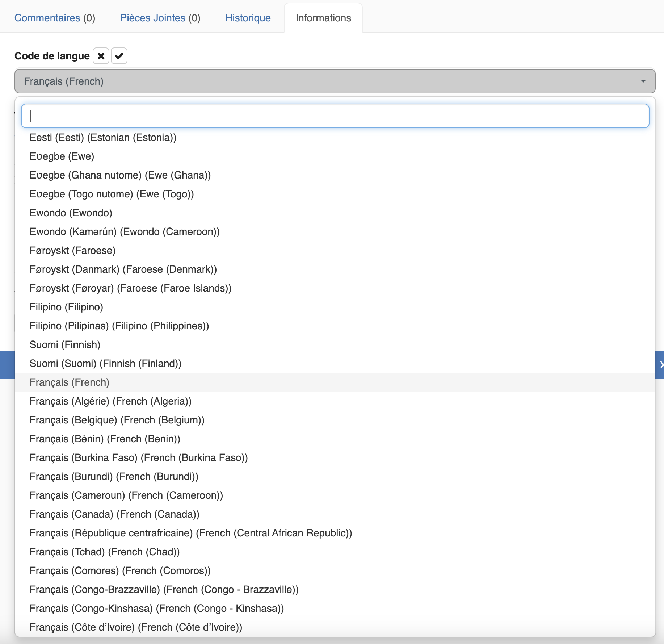Choose Føroyskt (Føroyar) (Faroese (Faroe Islands))

pos(335,288)
